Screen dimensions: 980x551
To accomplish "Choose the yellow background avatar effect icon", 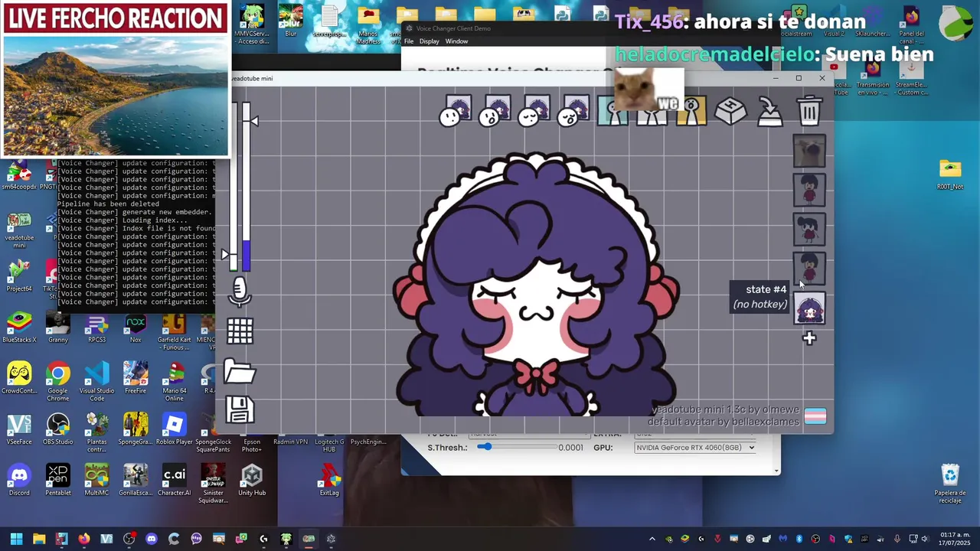I will (691, 112).
